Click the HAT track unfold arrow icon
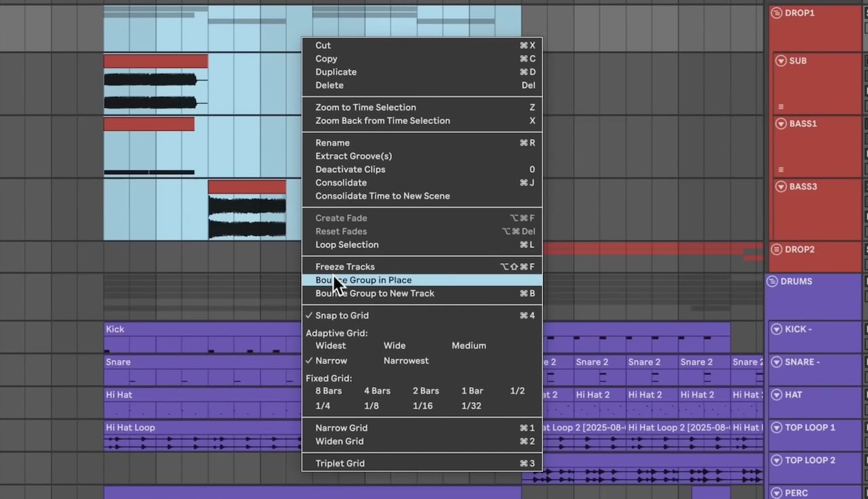 (776, 395)
